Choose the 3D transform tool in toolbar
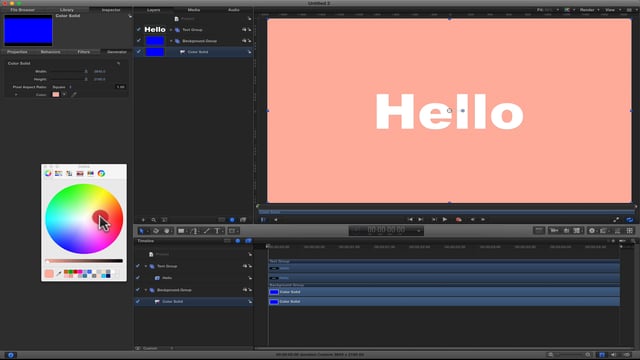The width and height of the screenshot is (640, 360). 156,231
